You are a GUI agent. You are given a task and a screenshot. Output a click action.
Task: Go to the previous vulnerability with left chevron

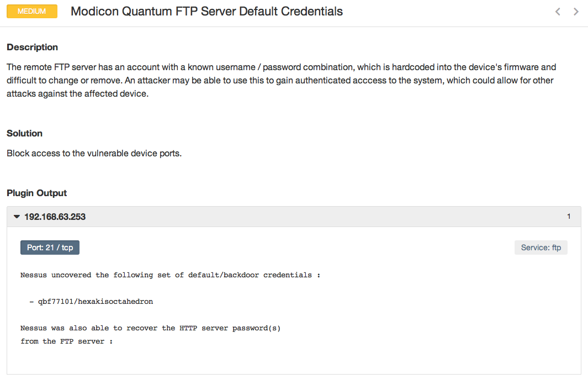click(x=558, y=12)
